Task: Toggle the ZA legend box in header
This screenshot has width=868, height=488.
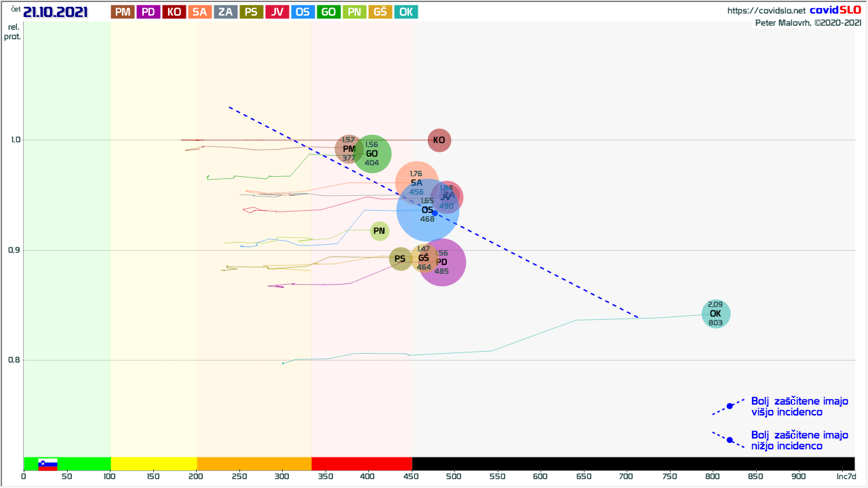Action: coord(226,12)
